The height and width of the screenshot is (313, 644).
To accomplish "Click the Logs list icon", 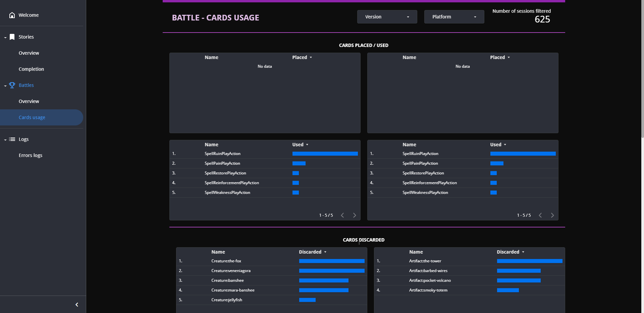I will tap(12, 139).
